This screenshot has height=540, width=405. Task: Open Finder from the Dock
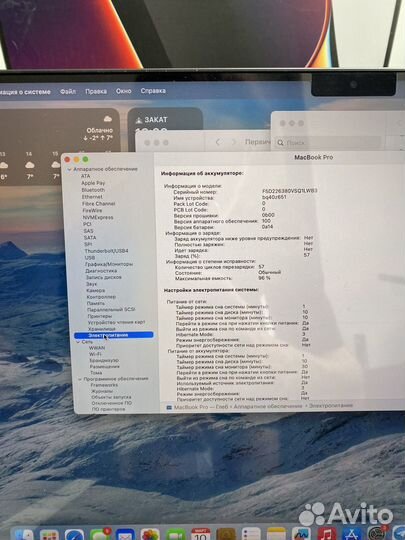click(24, 534)
